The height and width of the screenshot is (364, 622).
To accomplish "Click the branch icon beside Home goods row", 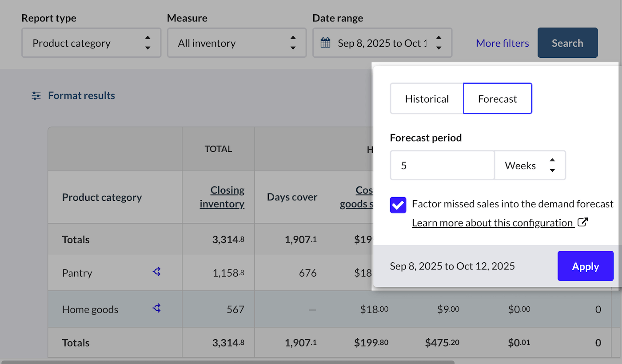I will coord(156,308).
